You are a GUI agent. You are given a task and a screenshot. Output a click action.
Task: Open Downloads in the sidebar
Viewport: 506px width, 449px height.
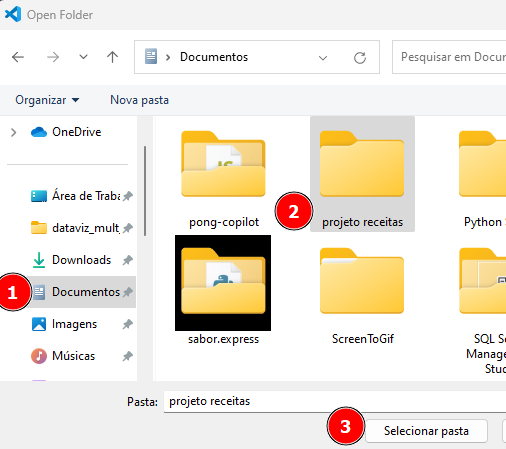click(71, 260)
